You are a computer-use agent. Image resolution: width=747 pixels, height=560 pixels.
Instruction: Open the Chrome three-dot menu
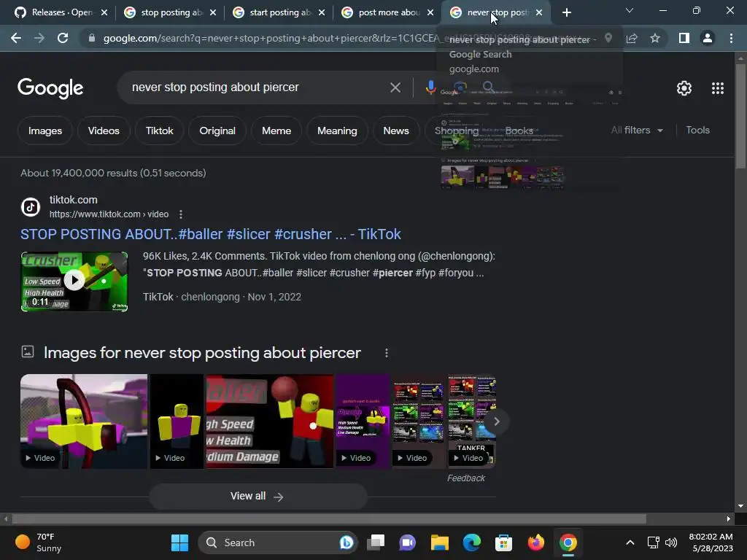(731, 38)
